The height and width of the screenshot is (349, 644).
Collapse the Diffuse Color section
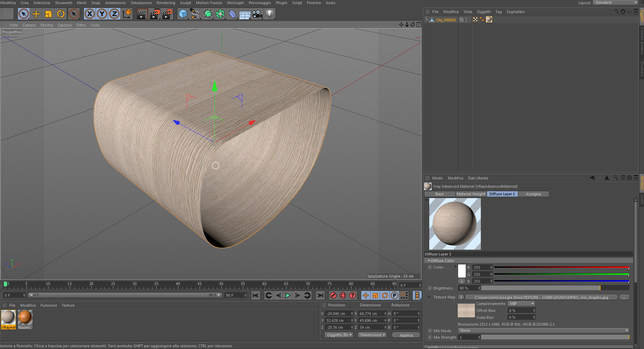pyautogui.click(x=429, y=261)
